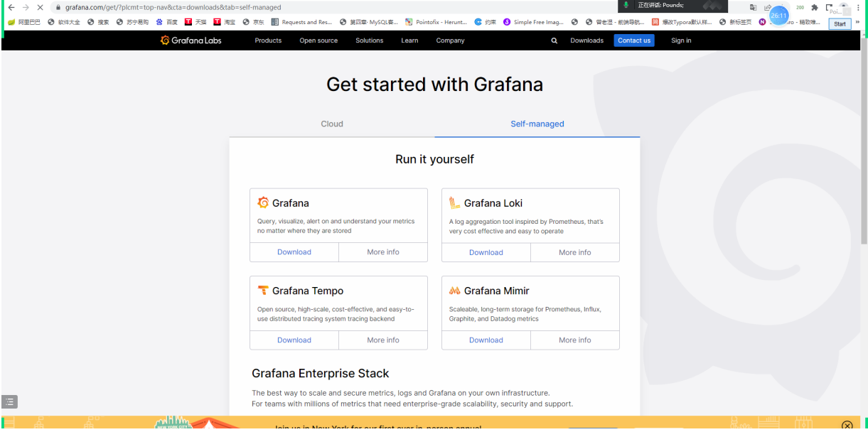Click the "Run it yourself" heading
The height and width of the screenshot is (432, 868).
point(434,159)
